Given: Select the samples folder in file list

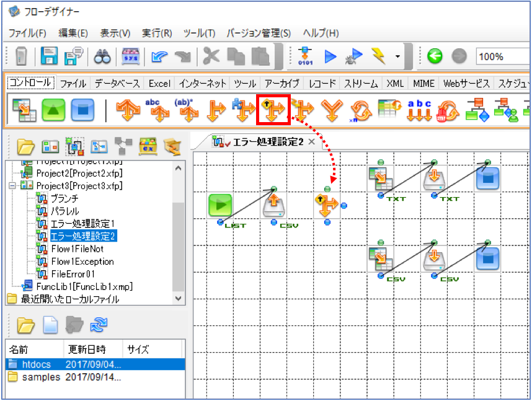Looking at the screenshot, I should click(41, 377).
